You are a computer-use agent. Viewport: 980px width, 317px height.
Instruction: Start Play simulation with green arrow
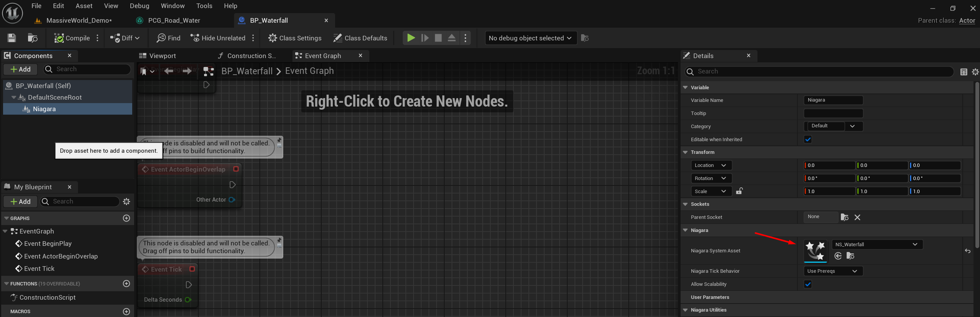tap(411, 38)
